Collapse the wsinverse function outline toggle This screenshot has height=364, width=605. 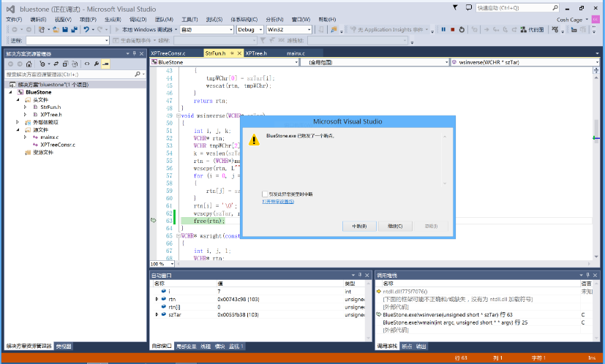(x=179, y=115)
